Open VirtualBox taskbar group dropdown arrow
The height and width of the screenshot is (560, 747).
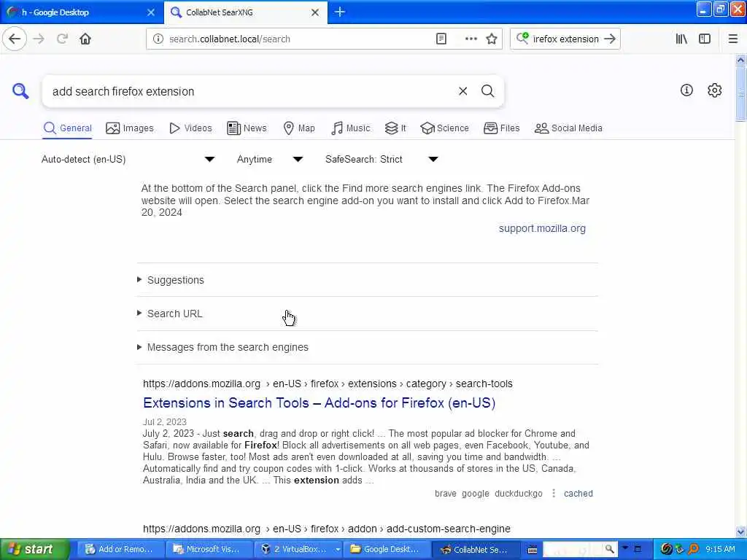click(338, 549)
